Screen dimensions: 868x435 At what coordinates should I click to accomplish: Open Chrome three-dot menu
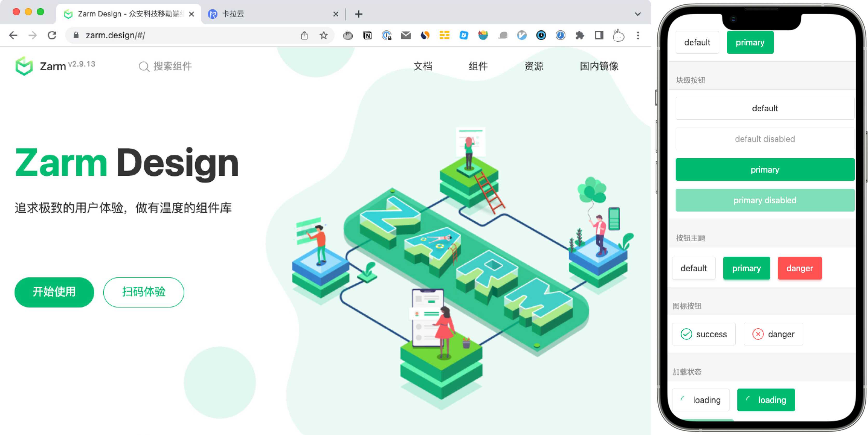point(638,35)
